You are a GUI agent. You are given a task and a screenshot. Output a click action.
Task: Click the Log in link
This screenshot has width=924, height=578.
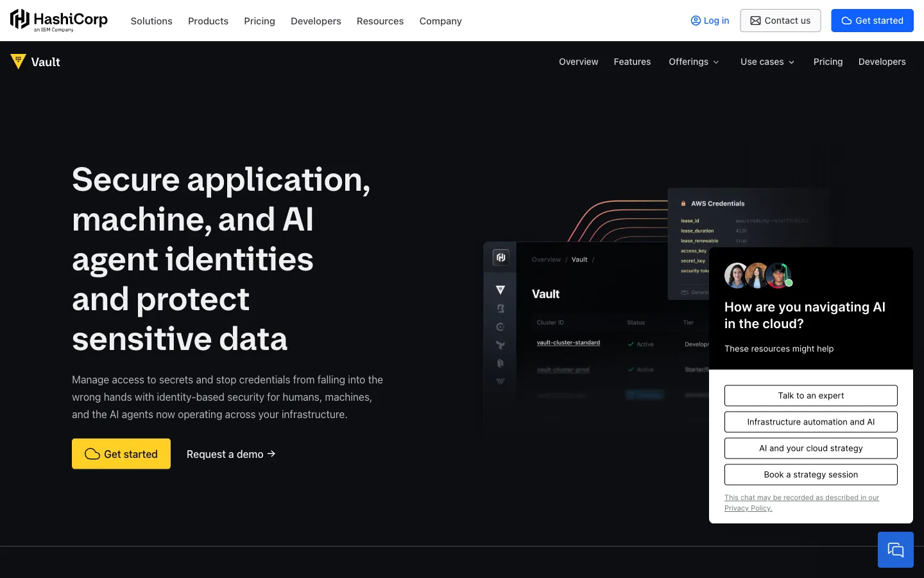click(710, 21)
